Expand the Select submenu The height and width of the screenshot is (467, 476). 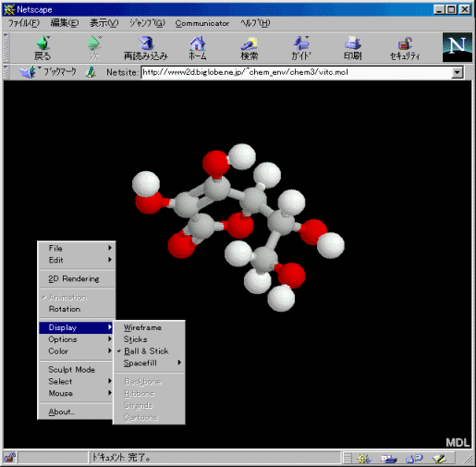[x=77, y=381]
